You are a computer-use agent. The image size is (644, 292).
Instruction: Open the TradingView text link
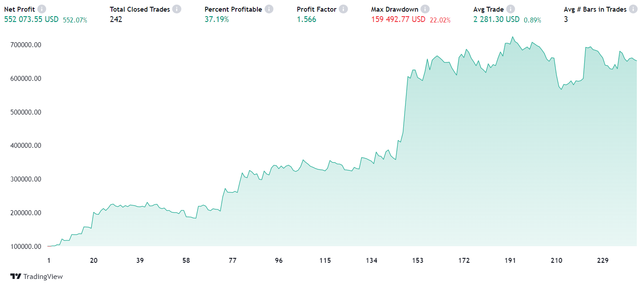[x=43, y=277]
